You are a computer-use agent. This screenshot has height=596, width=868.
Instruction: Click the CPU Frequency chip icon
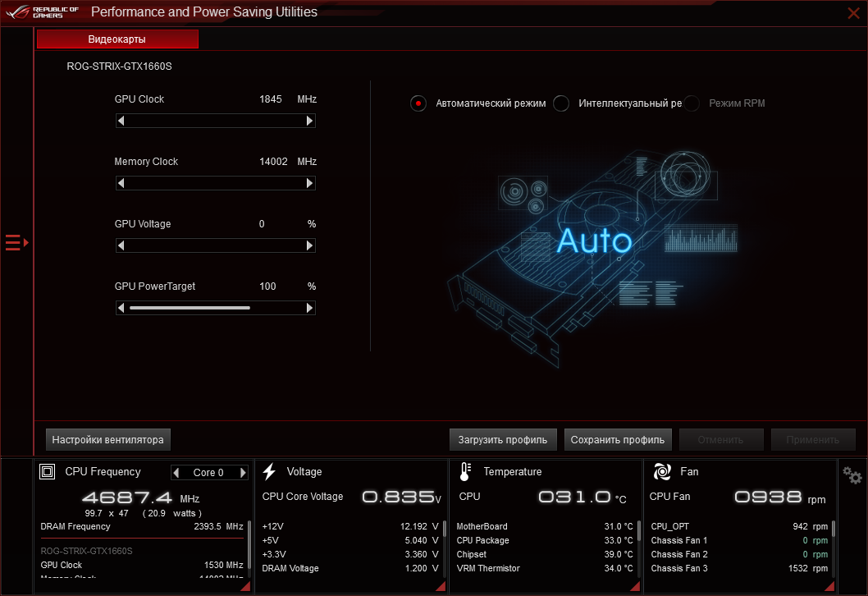(48, 472)
